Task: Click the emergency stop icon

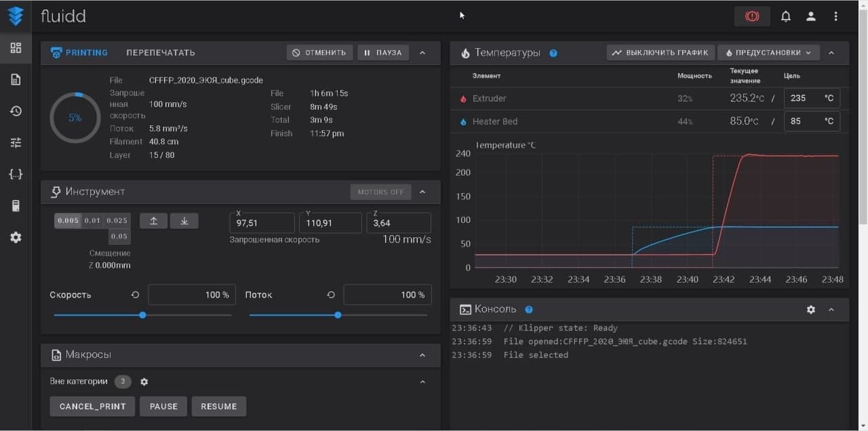Action: (x=752, y=17)
